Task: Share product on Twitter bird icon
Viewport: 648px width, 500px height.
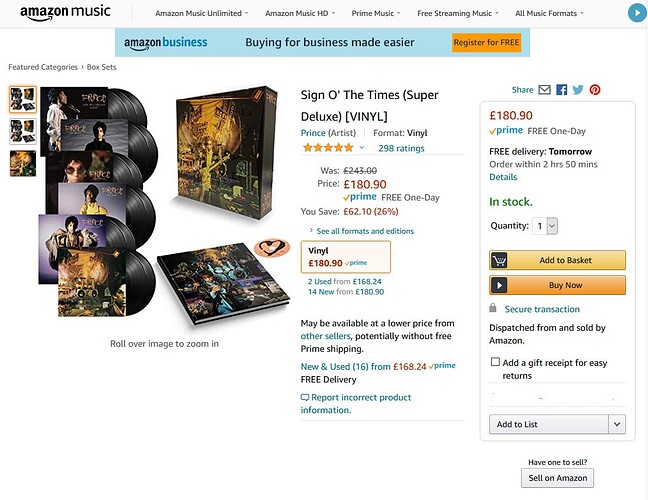Action: click(578, 90)
